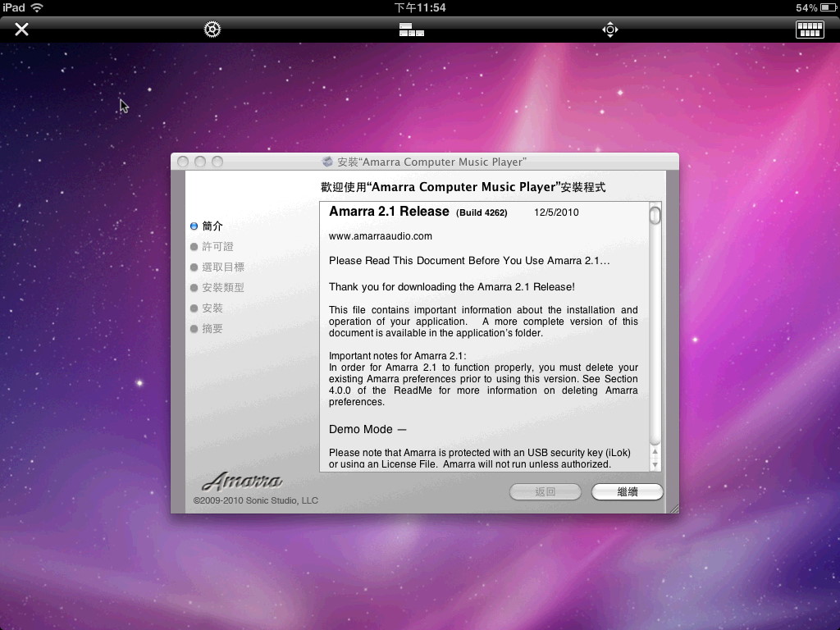840x630 pixels.
Task: Click the 'iPad' label in status bar
Action: [x=13, y=7]
